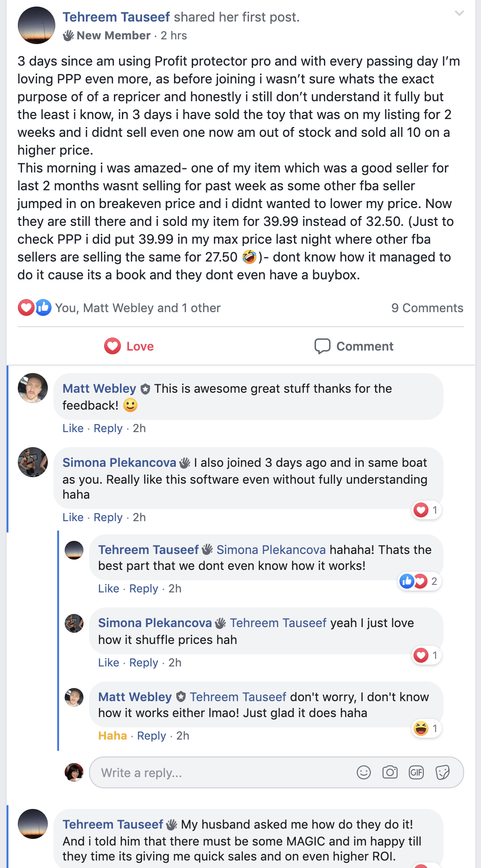The image size is (481, 868).
Task: Click the reaction icons summary under the post
Action: [x=34, y=307]
